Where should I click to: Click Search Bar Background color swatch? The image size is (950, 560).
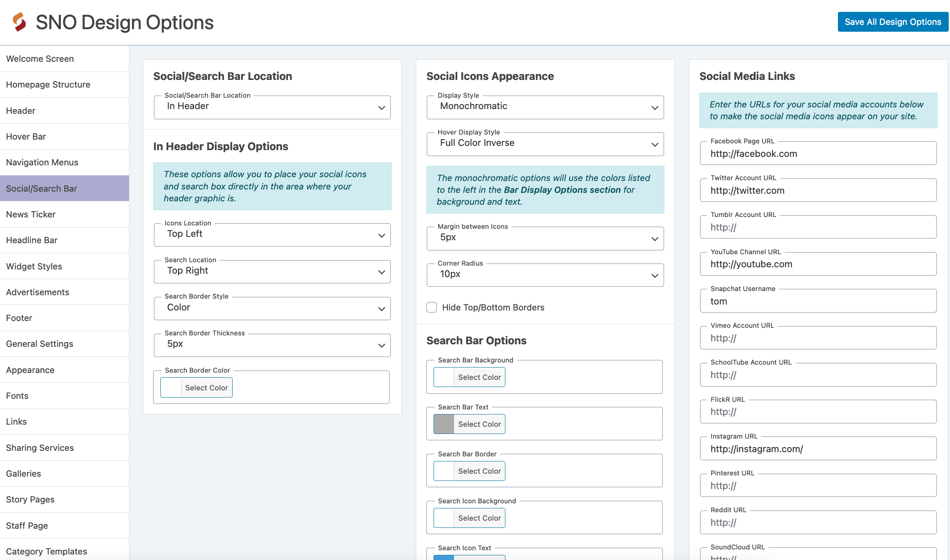point(444,377)
